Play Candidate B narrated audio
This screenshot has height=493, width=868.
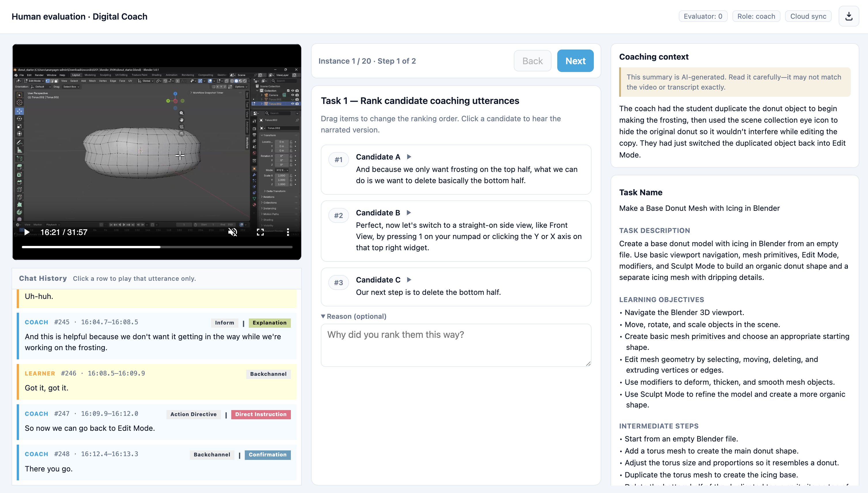[409, 213]
